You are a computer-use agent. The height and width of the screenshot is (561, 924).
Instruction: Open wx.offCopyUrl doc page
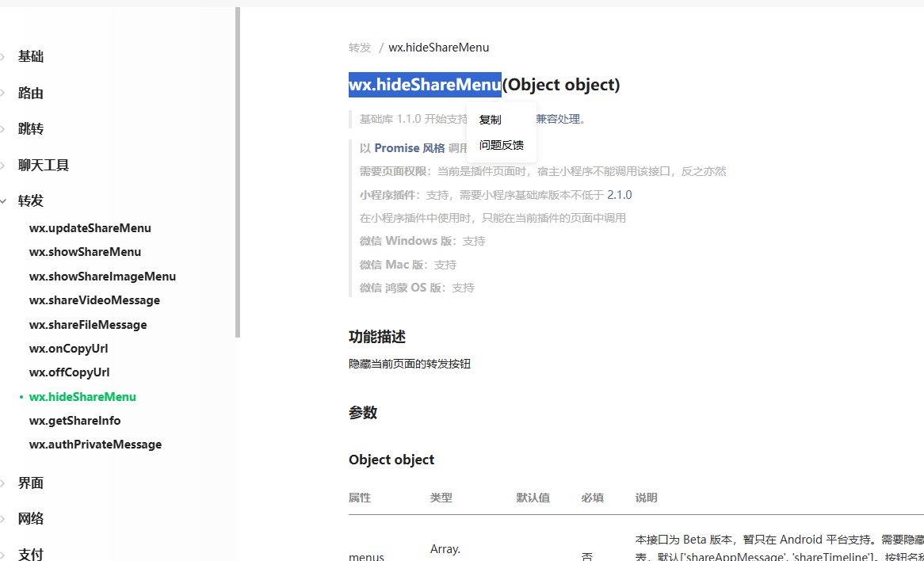(70, 372)
